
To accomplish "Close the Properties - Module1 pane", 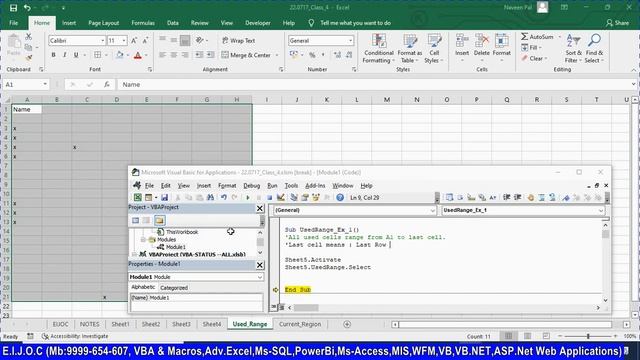I will [260, 265].
